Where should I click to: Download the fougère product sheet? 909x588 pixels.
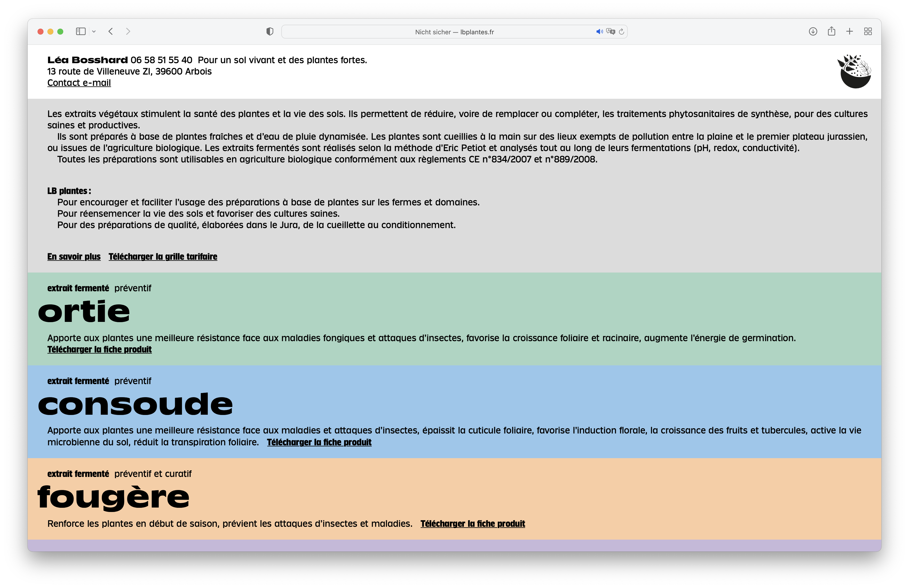coord(473,524)
